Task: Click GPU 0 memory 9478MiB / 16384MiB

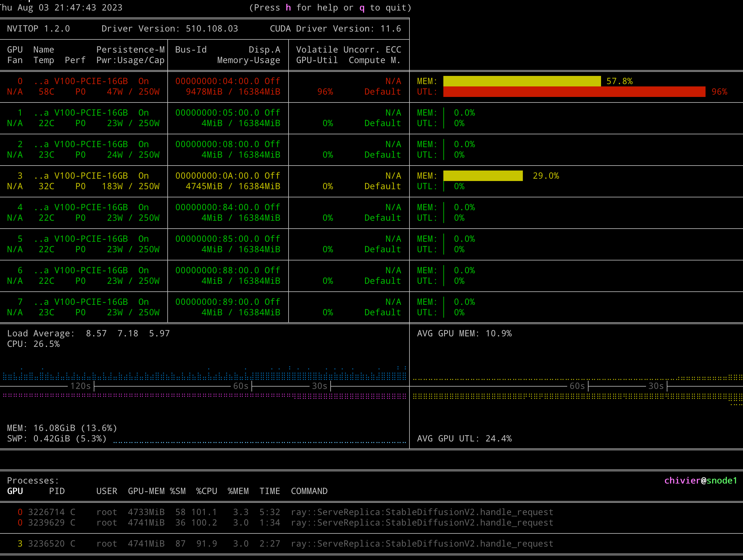Action: [x=233, y=92]
